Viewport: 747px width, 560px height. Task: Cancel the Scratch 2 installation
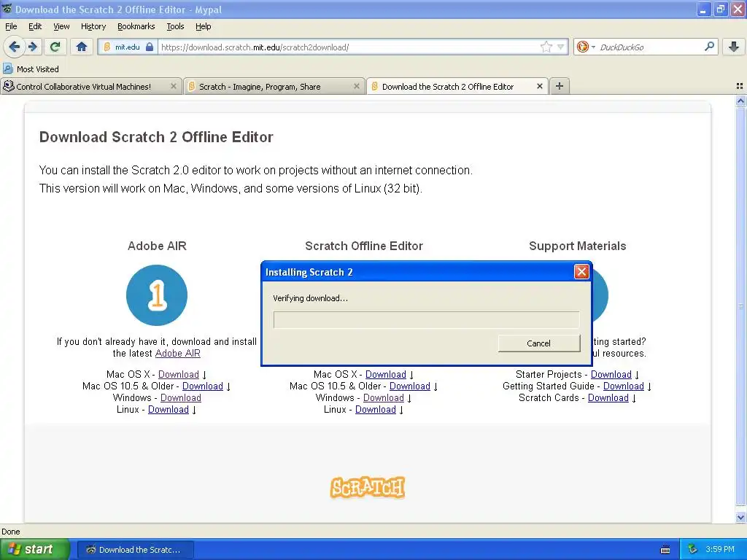(539, 343)
